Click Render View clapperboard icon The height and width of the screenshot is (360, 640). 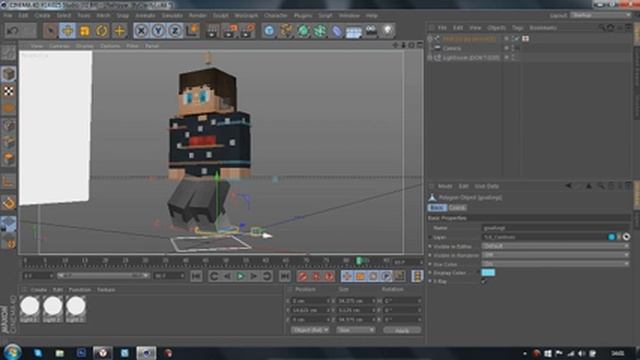click(212, 31)
